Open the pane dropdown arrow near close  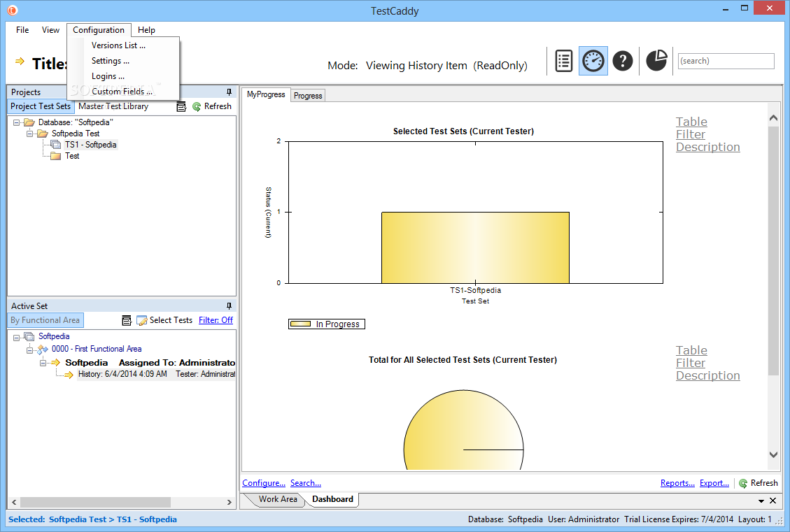[761, 501]
